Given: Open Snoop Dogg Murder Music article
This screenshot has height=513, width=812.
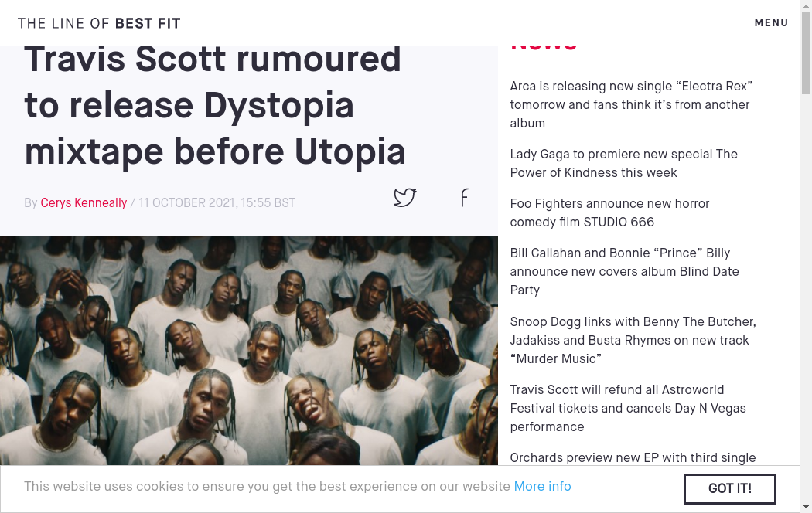Looking at the screenshot, I should [x=633, y=340].
